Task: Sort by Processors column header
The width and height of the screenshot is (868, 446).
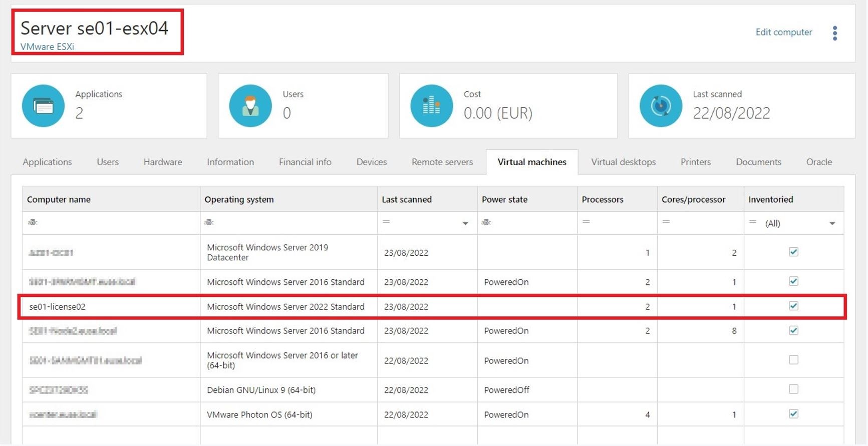Action: click(617, 199)
